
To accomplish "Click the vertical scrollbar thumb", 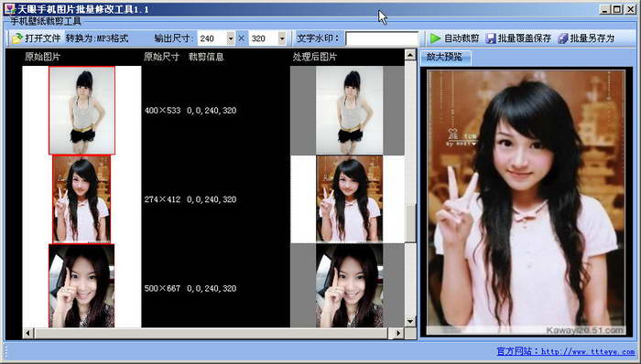I will tap(410, 224).
